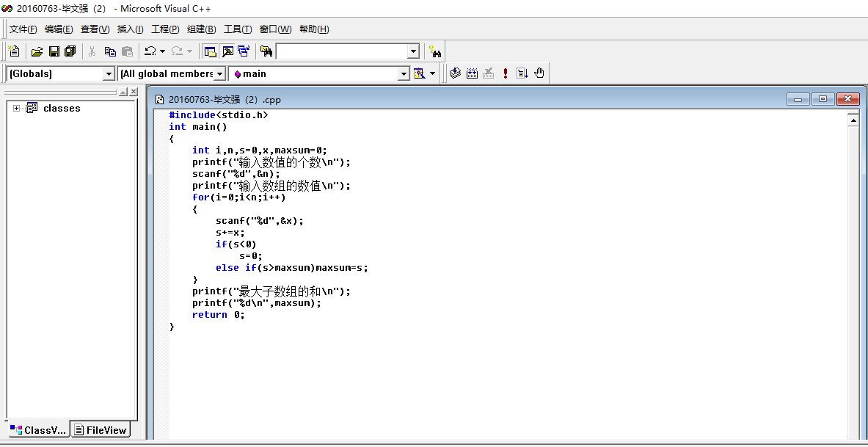868x447 pixels.
Task: Click the Window List icon
Action: coord(244,51)
